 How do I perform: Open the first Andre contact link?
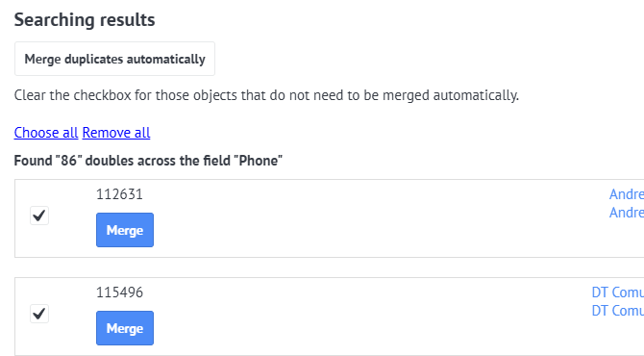point(627,194)
